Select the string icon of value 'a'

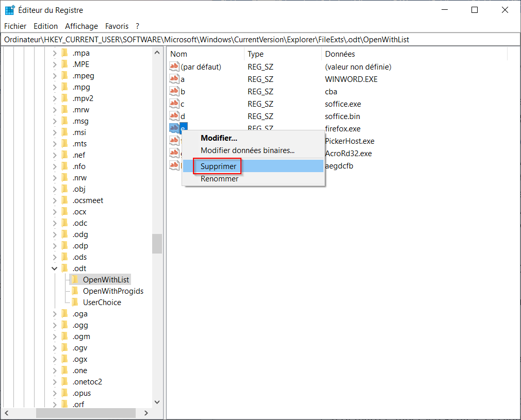coord(174,79)
